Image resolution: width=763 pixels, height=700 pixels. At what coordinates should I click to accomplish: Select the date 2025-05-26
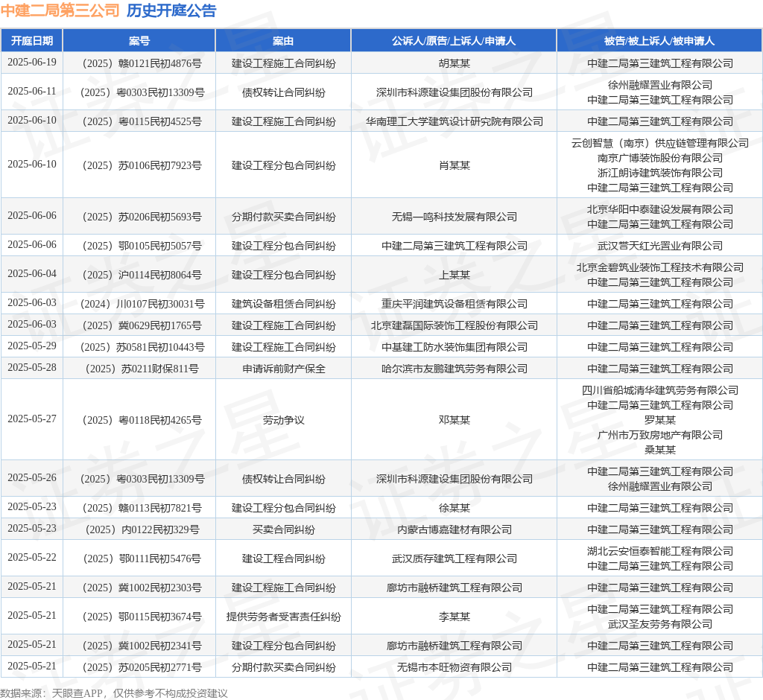click(32, 477)
